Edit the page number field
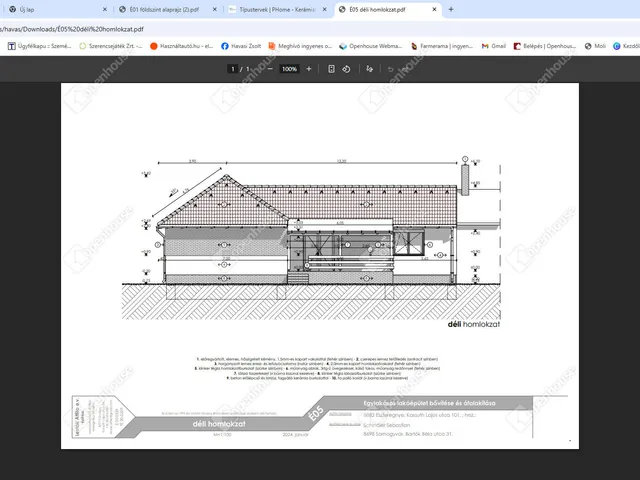The image size is (640, 480). coord(233,69)
